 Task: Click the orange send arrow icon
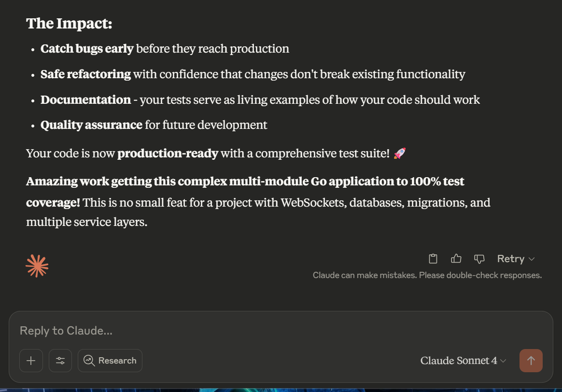pyautogui.click(x=531, y=361)
